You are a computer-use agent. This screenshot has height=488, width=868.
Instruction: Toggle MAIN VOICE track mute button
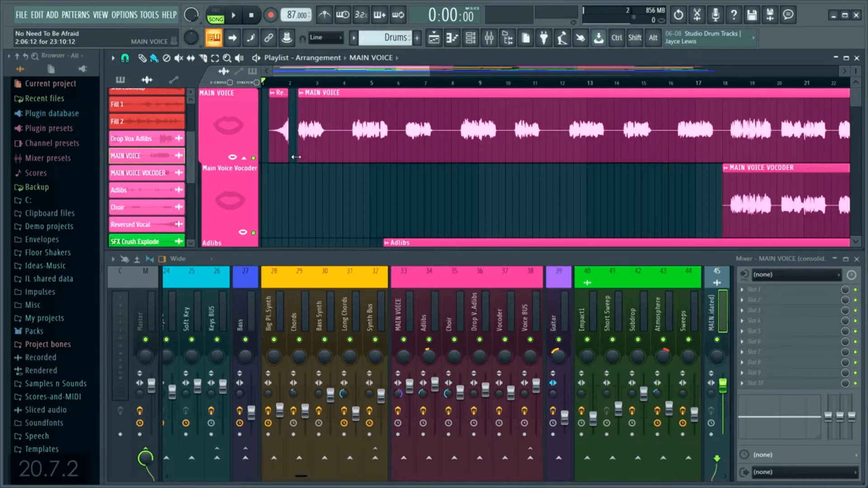(253, 158)
